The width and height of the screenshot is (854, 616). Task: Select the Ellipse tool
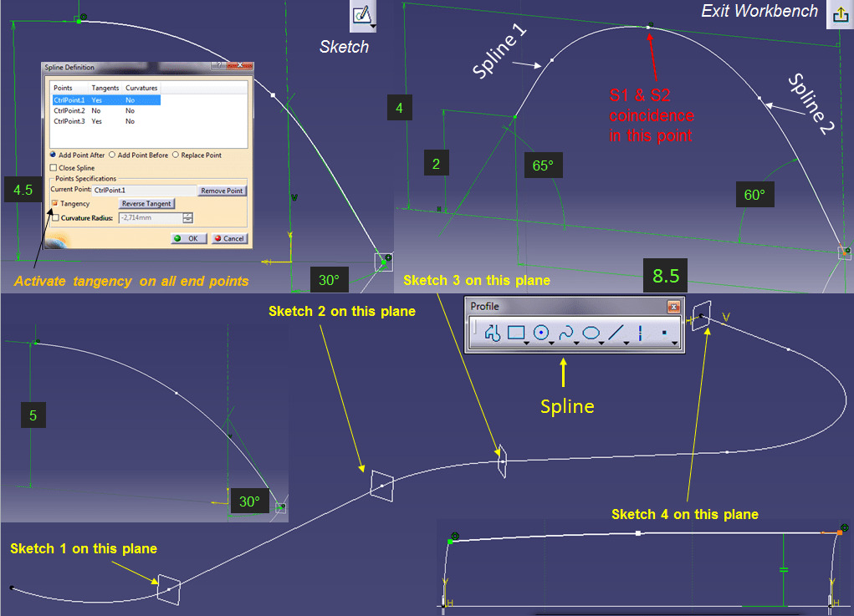(591, 333)
